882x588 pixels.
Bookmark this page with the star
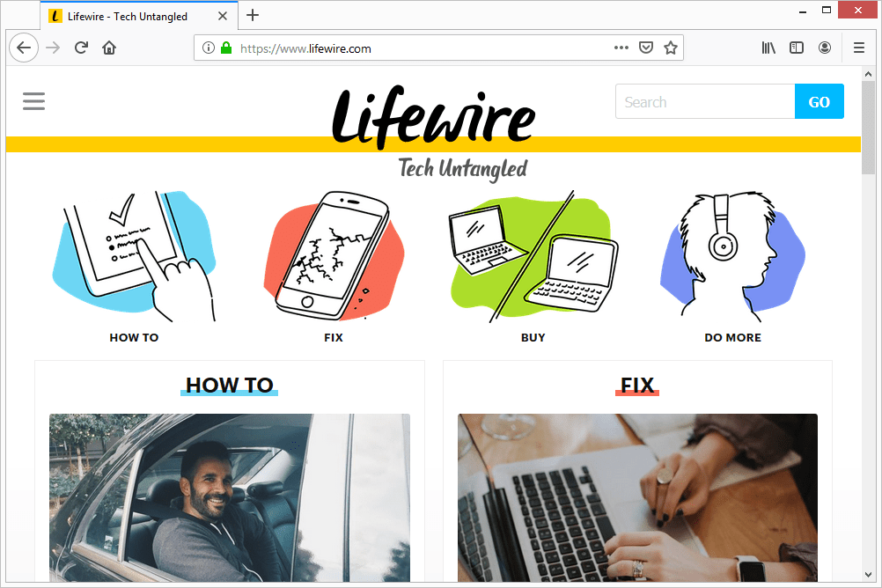(x=671, y=48)
